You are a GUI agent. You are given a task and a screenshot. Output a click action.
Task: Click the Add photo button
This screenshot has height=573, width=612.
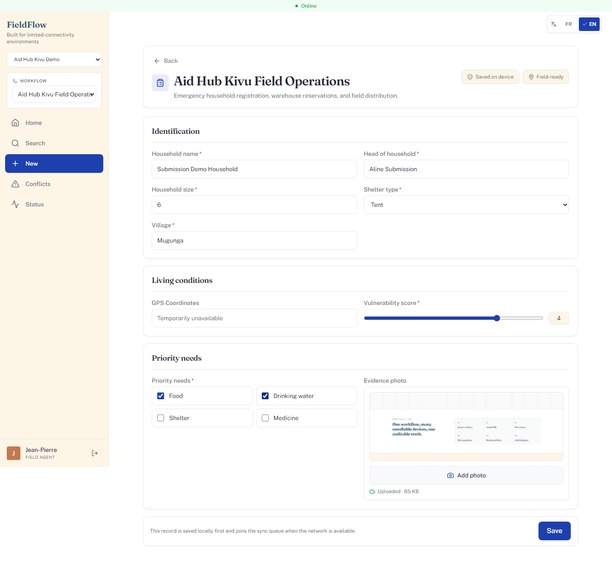pyautogui.click(x=466, y=475)
